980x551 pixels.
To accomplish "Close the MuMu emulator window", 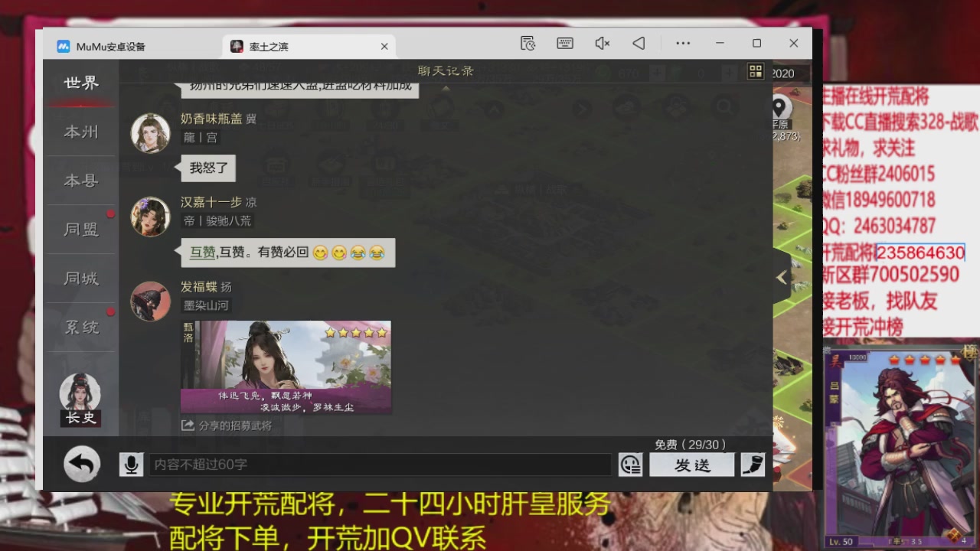I will click(x=794, y=44).
